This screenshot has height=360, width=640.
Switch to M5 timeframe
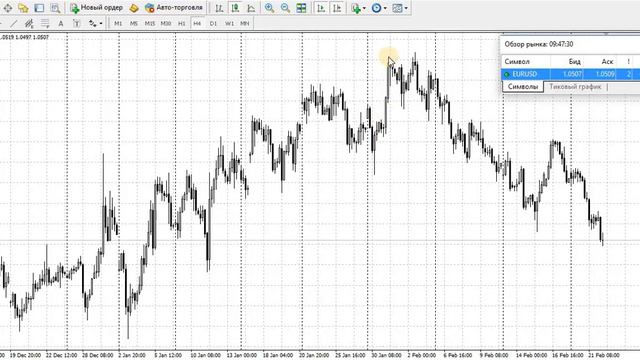point(134,24)
